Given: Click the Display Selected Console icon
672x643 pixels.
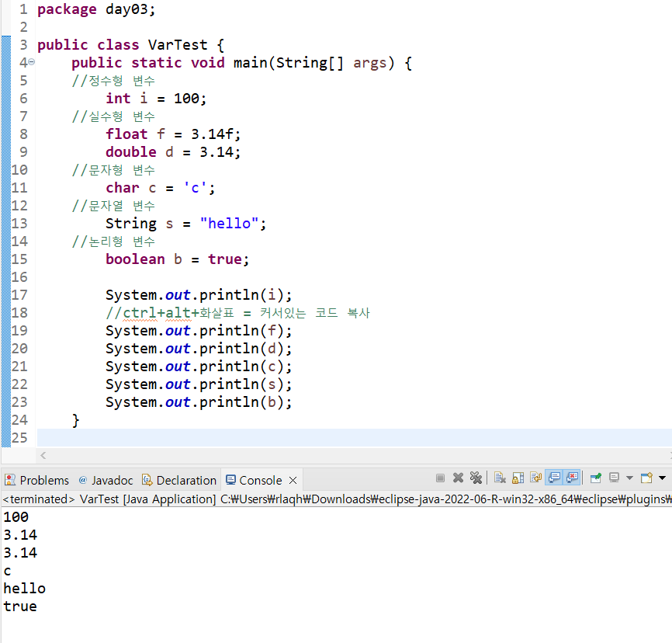Looking at the screenshot, I should [614, 478].
